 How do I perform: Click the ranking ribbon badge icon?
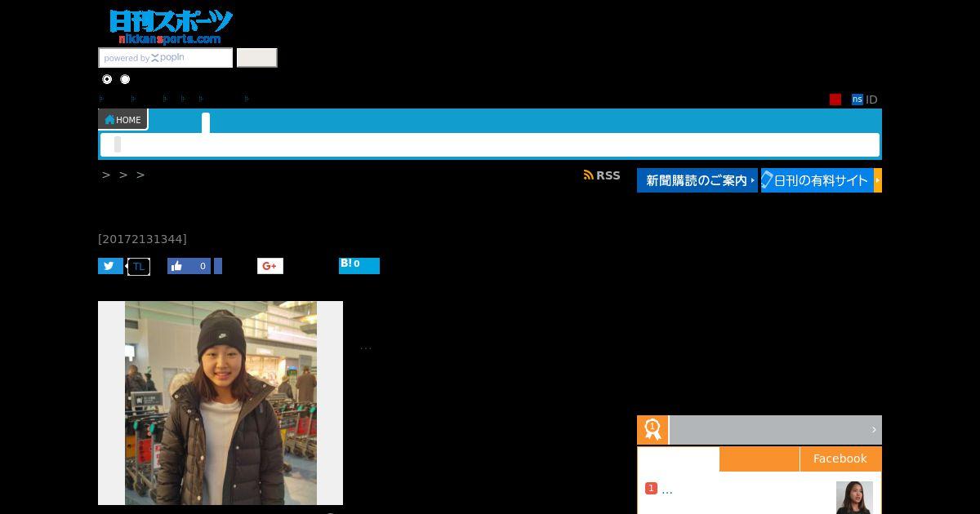click(x=653, y=429)
